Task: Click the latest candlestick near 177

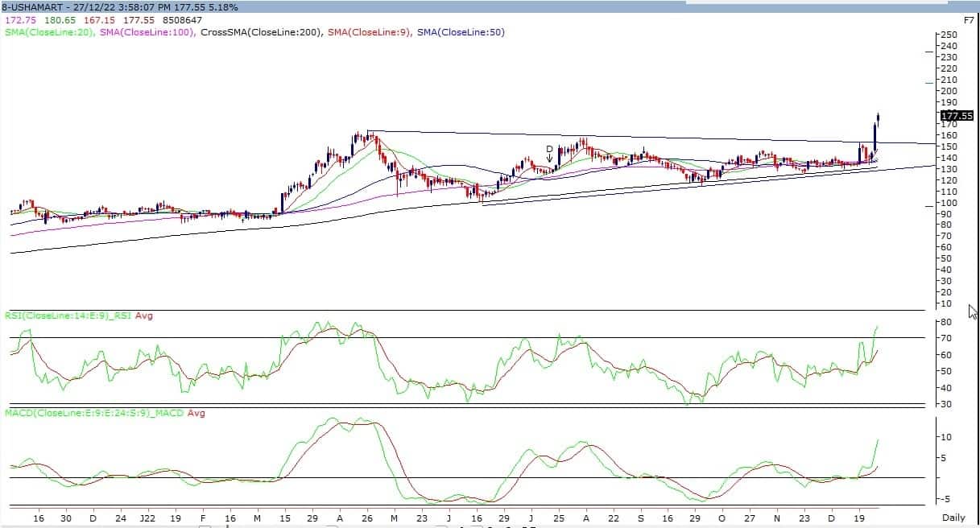Action: (878, 119)
